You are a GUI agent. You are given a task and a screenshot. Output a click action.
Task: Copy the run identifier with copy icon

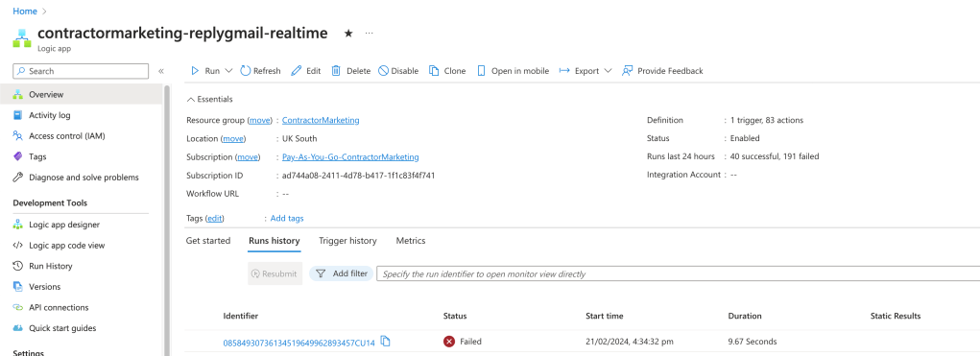pyautogui.click(x=386, y=341)
